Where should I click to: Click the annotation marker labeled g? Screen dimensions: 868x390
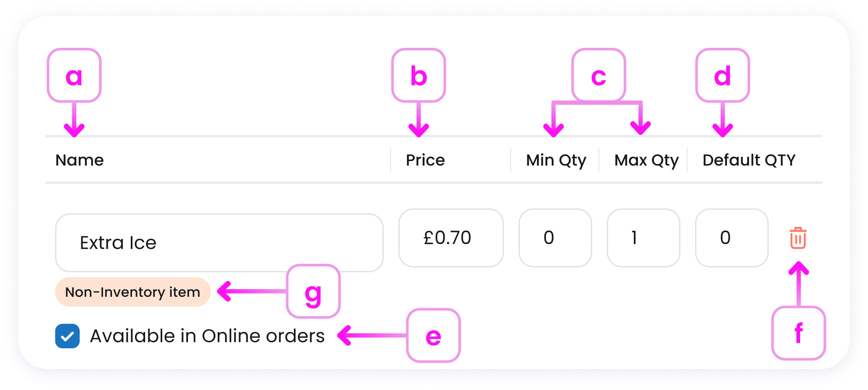(x=313, y=291)
